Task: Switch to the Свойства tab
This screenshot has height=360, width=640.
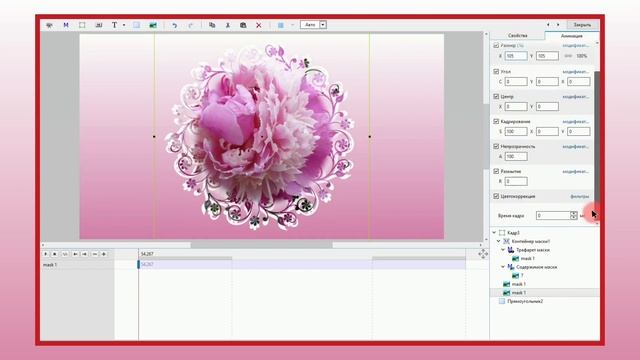Action: [x=518, y=36]
